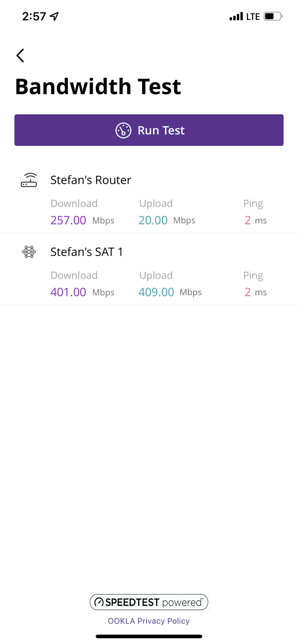Tap the battery indicator in status bar

(x=273, y=16)
